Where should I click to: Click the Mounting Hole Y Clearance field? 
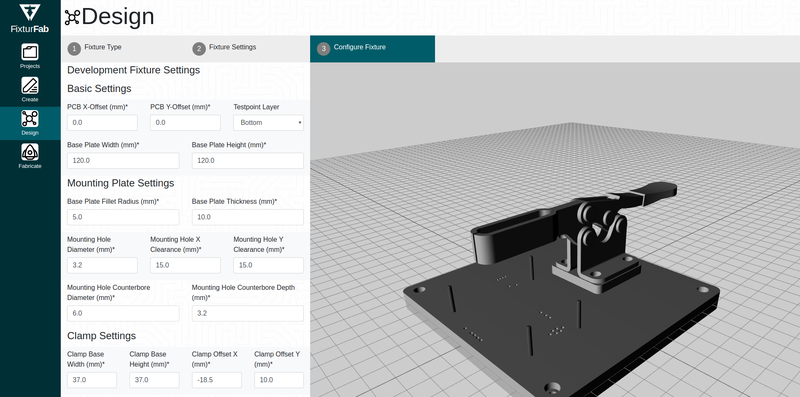(268, 265)
